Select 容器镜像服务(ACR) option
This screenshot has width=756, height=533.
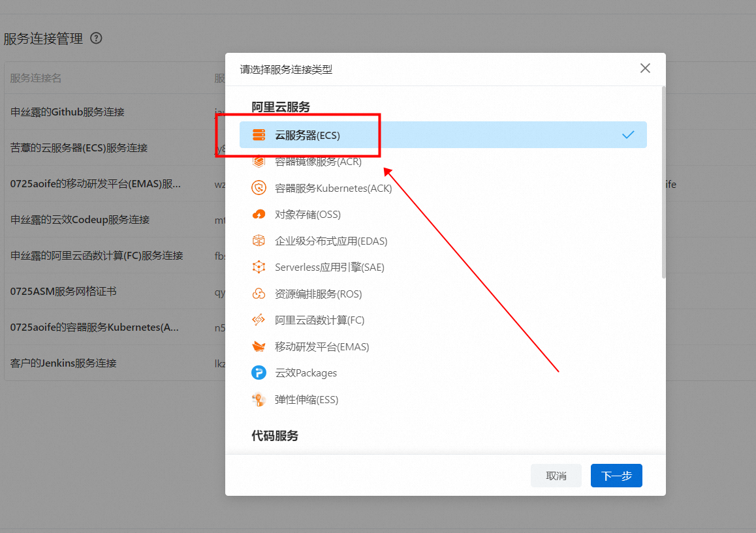[443, 161]
